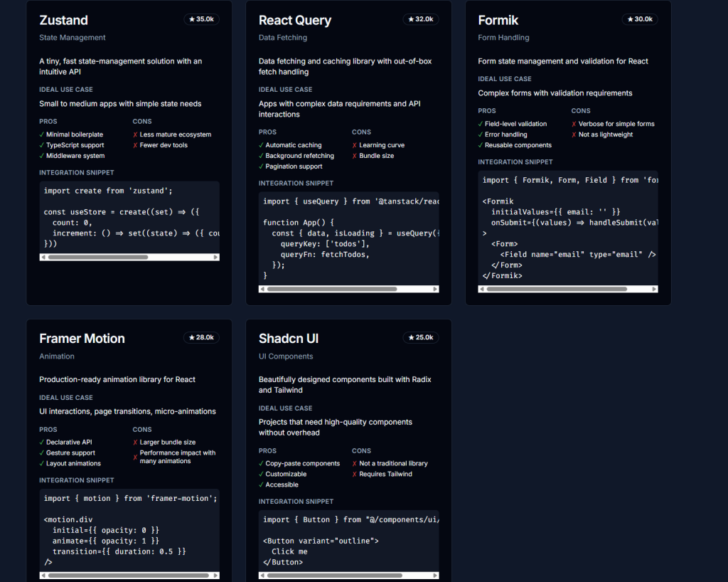Click left scroll arrow of Shadcn UI snippet
This screenshot has width=728, height=582.
(x=262, y=576)
